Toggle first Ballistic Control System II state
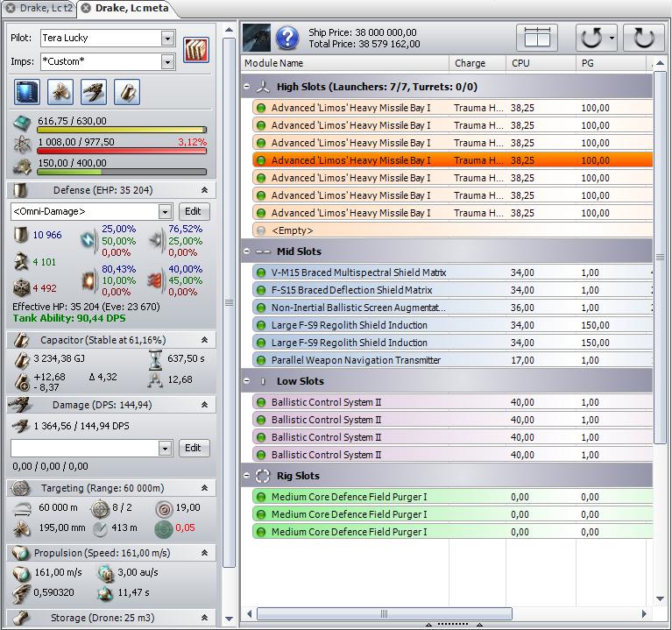 [x=260, y=402]
